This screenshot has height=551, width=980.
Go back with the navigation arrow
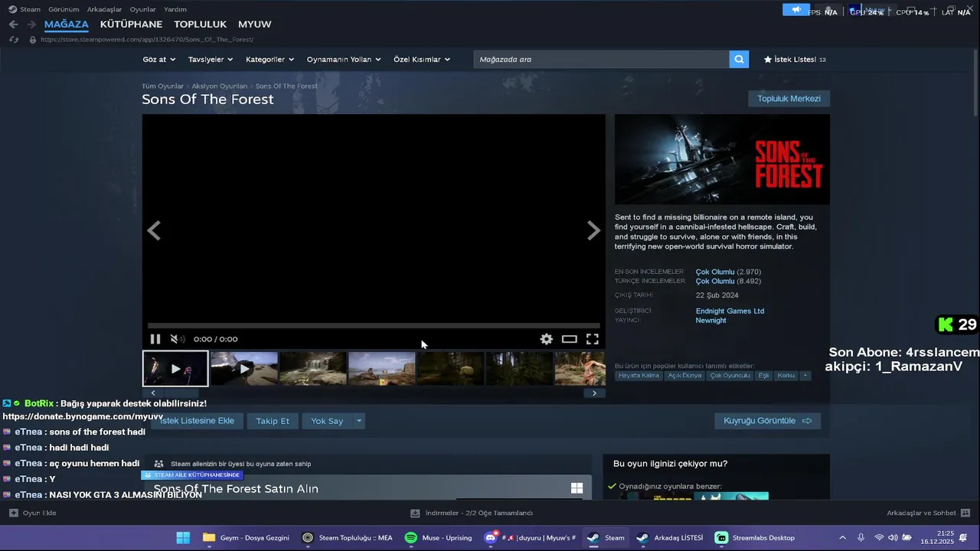click(x=13, y=24)
